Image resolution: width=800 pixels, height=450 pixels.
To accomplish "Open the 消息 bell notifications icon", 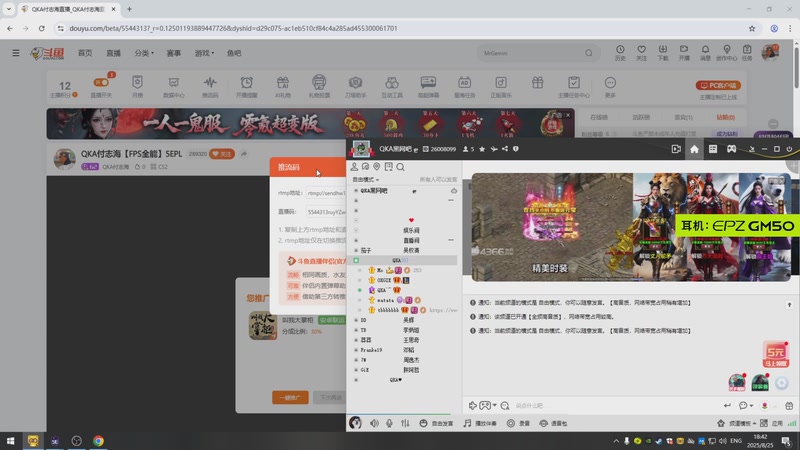I will (x=705, y=53).
